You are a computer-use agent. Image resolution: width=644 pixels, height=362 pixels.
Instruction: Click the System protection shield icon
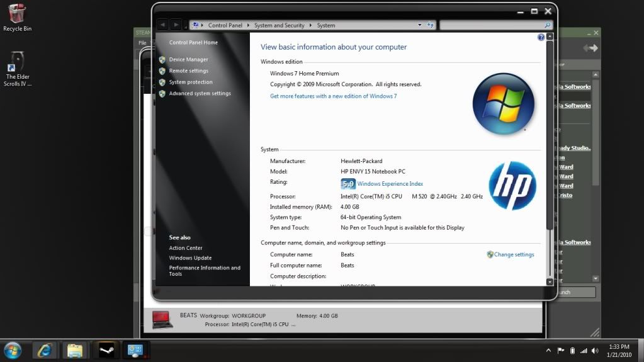click(162, 82)
